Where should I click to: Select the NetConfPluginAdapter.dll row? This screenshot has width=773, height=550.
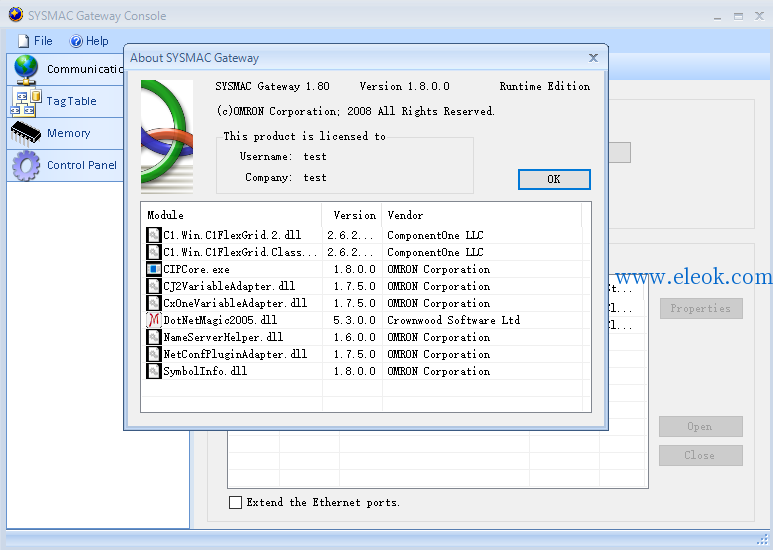point(364,354)
